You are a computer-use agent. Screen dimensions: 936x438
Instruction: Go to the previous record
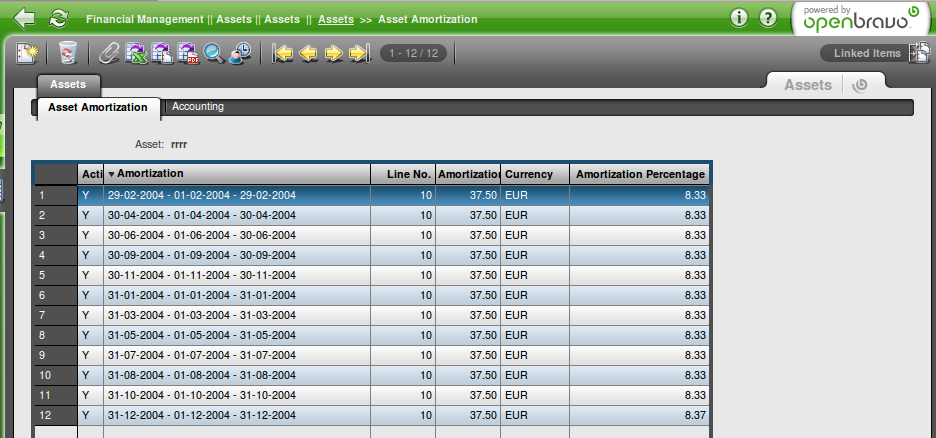[x=308, y=53]
